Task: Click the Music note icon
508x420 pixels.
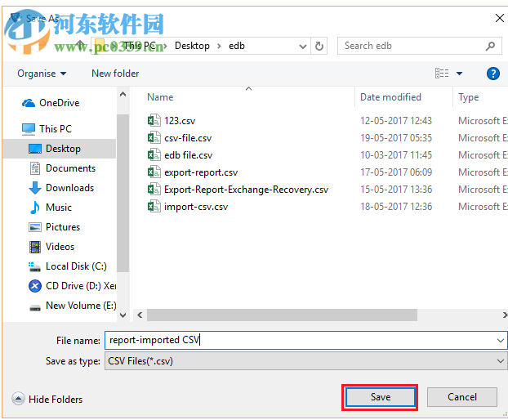Action: [34, 208]
